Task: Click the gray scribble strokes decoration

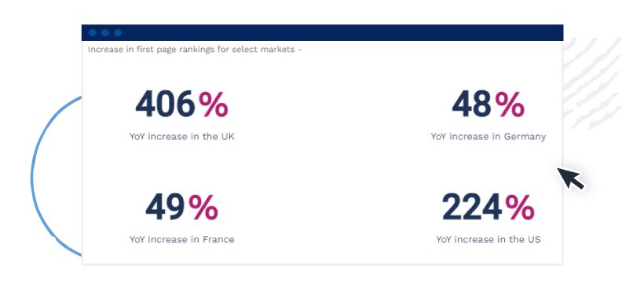Action: (591, 83)
